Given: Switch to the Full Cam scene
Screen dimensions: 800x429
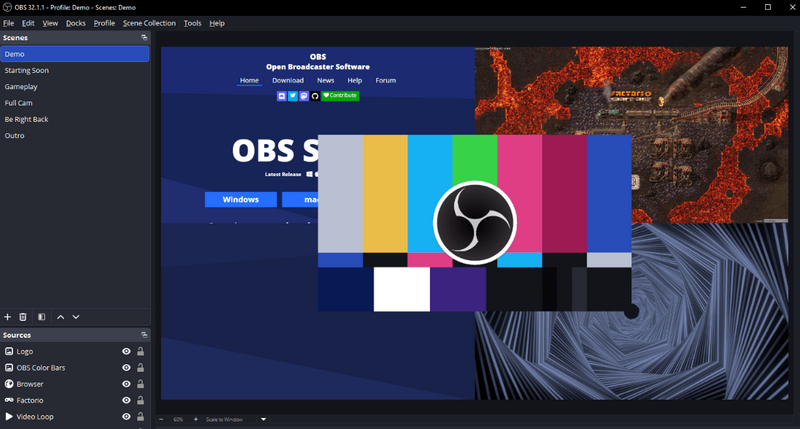Looking at the screenshot, I should [74, 103].
